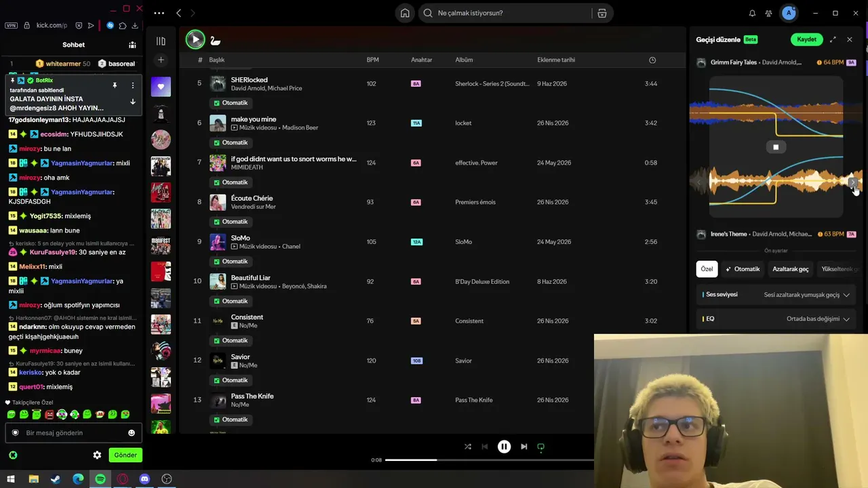The height and width of the screenshot is (488, 868).
Task: Expand the transition editor panel to fullscreen
Action: click(833, 39)
